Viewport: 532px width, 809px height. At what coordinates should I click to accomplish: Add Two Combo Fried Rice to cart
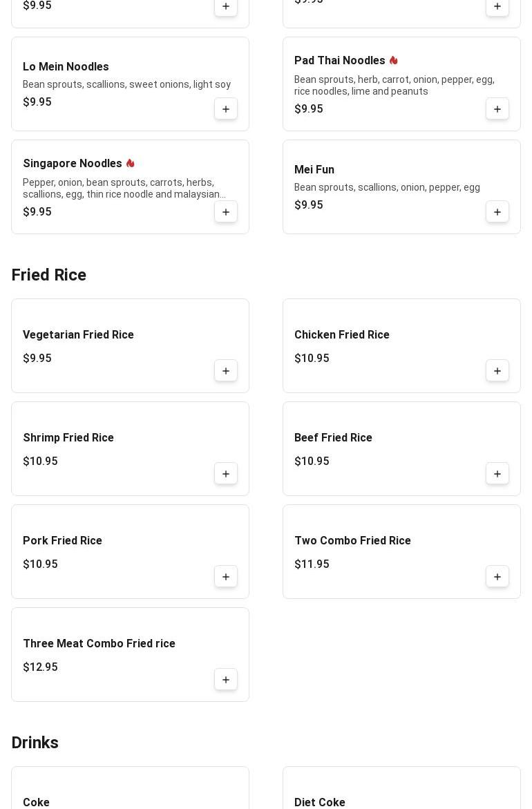coord(497,577)
